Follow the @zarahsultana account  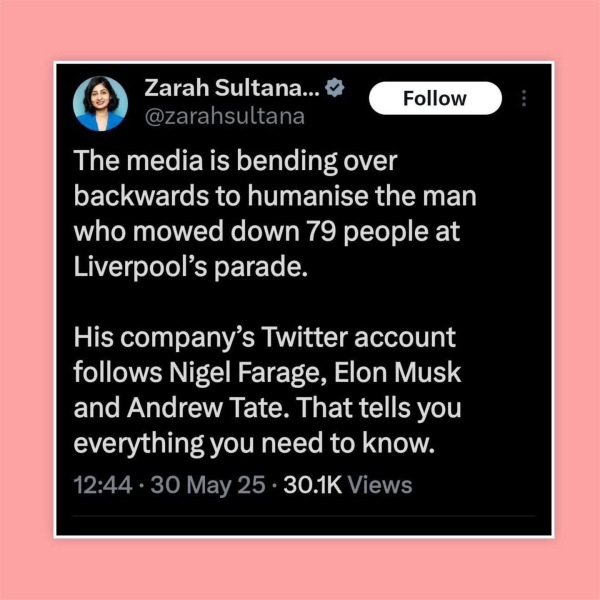pyautogui.click(x=435, y=98)
